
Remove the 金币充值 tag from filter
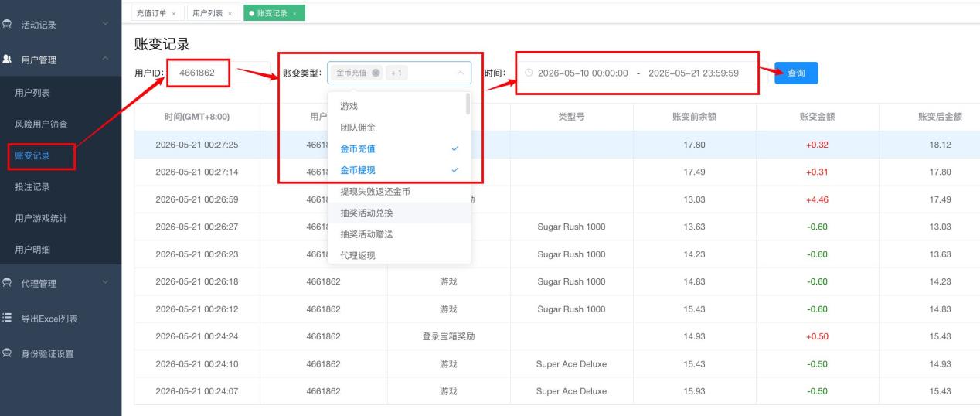(x=376, y=73)
